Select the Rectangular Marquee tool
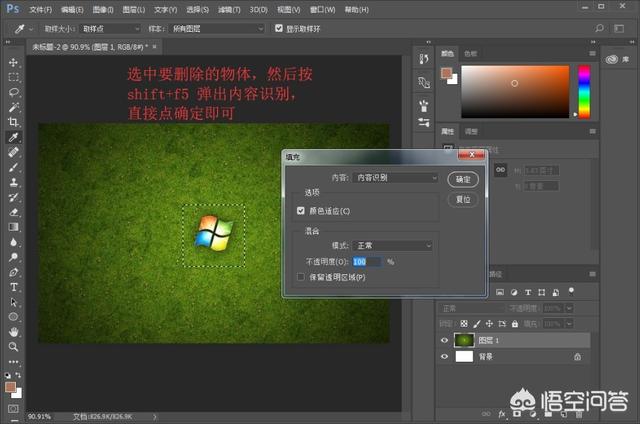Image resolution: width=640 pixels, height=424 pixels. pos(14,77)
